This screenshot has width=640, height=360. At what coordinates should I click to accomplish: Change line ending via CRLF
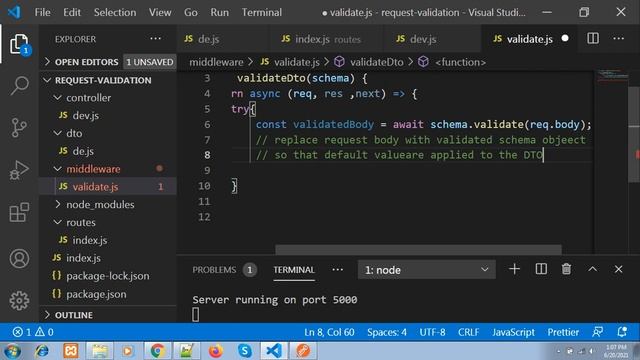pos(469,332)
